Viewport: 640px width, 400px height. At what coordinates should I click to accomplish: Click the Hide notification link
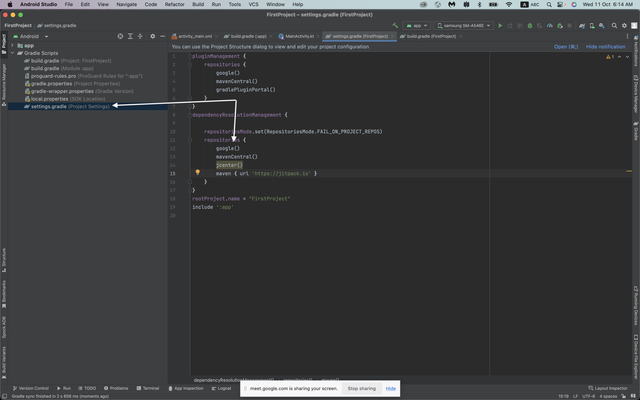coord(605,46)
